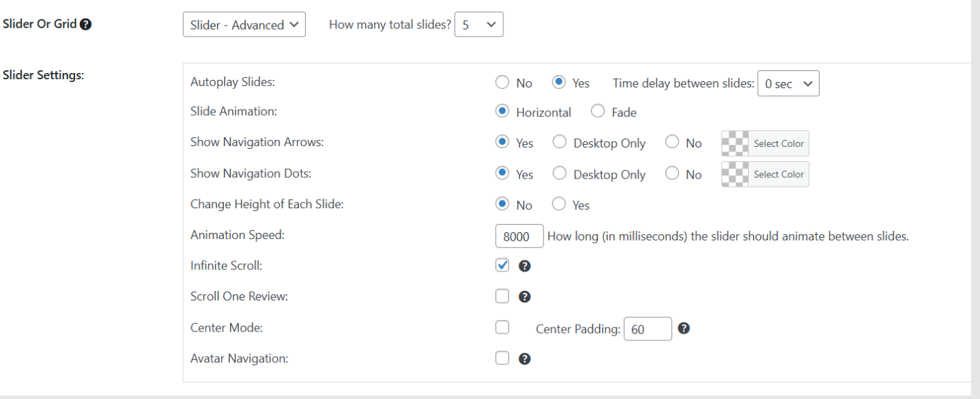Uncheck the Infinite Scroll checkbox
Viewport: 980px width, 399px height.
click(502, 265)
